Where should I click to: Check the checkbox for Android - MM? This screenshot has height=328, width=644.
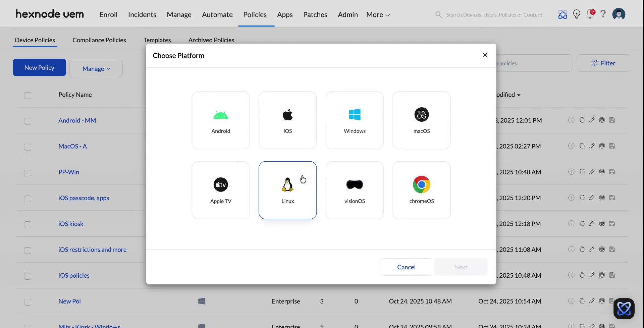click(28, 121)
